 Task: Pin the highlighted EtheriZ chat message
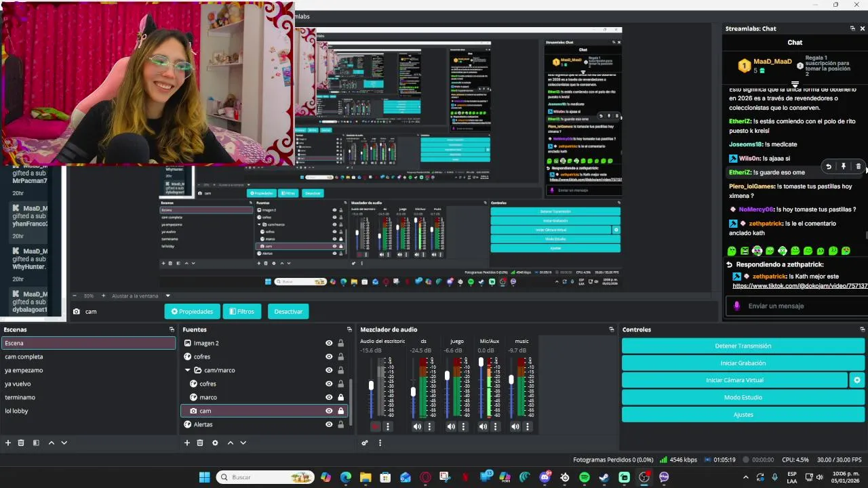pyautogui.click(x=844, y=167)
